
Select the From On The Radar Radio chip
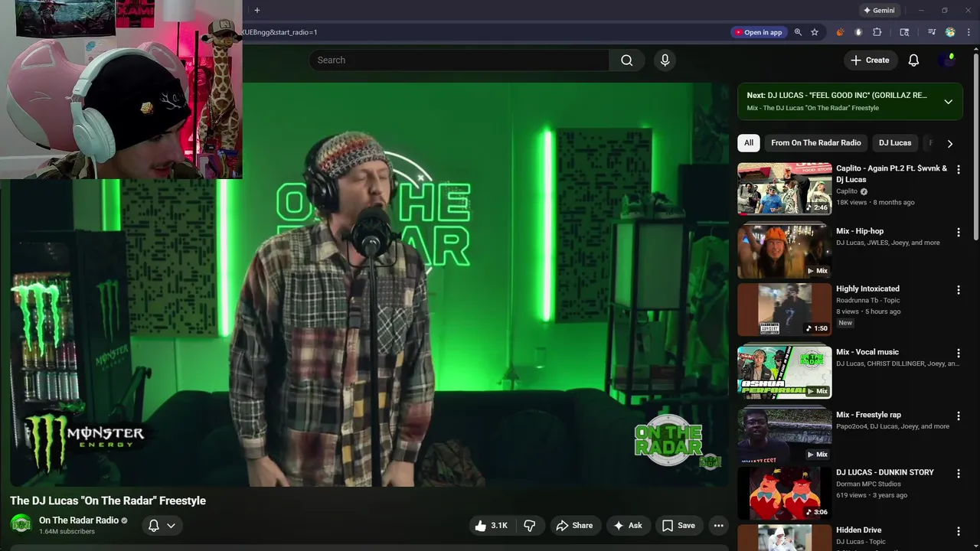[815, 143]
